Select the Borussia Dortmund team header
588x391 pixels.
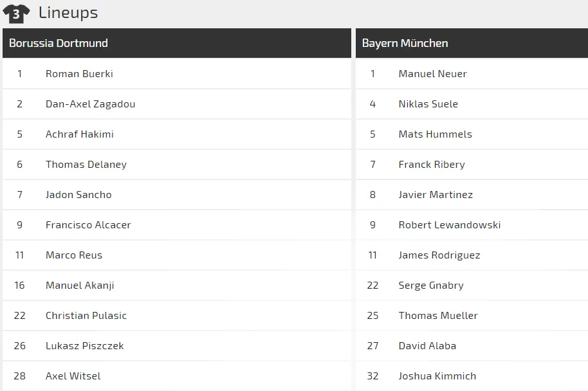59,43
